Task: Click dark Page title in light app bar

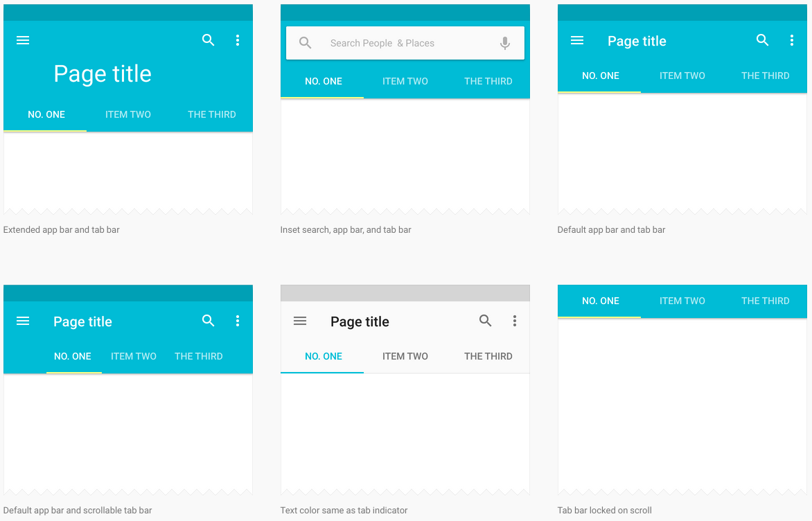Action: coord(360,321)
